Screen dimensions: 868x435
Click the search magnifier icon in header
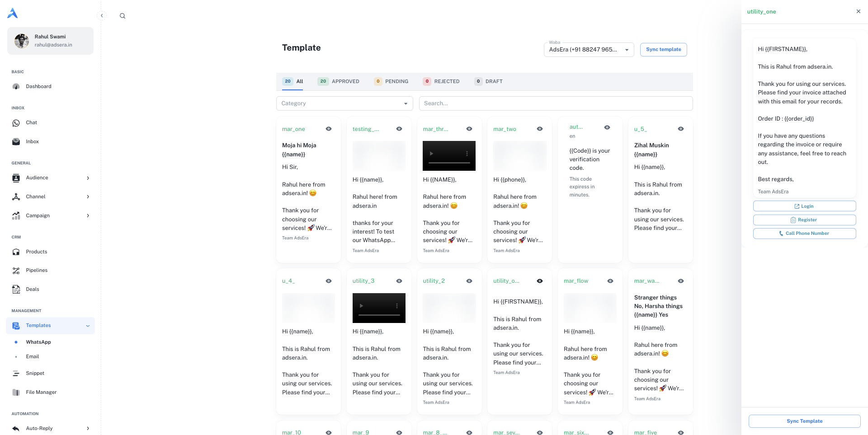point(123,16)
